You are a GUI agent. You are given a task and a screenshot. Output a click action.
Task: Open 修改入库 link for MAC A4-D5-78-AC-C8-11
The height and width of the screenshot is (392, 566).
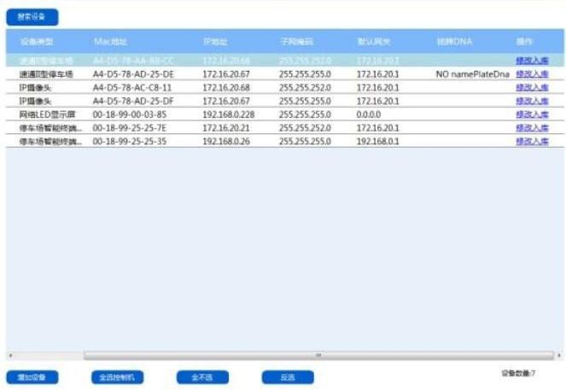532,87
